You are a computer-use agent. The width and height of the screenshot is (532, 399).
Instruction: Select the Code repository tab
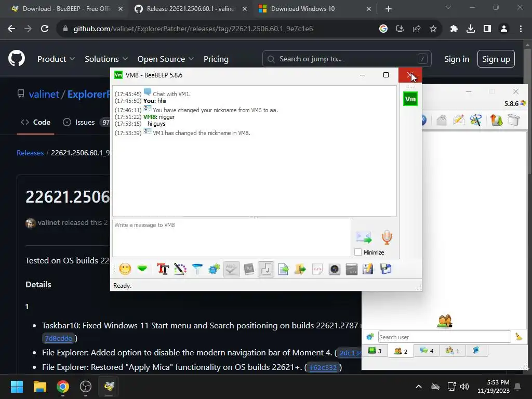36,122
